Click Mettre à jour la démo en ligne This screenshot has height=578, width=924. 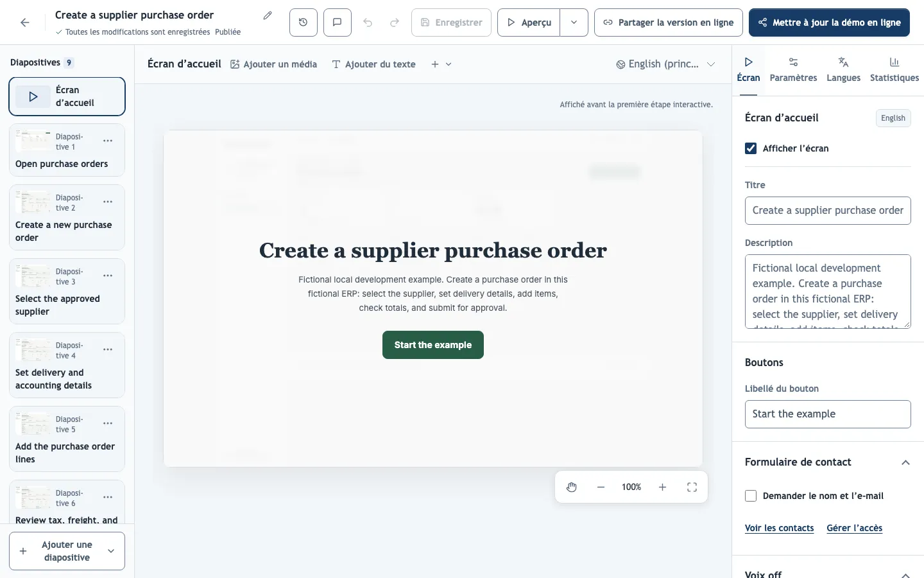[x=829, y=22]
